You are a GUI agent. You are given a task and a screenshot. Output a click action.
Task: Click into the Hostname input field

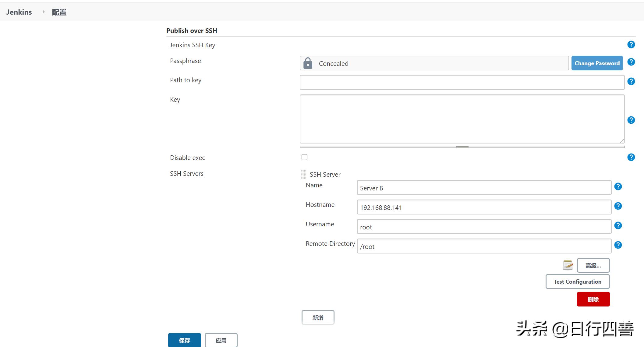(484, 207)
